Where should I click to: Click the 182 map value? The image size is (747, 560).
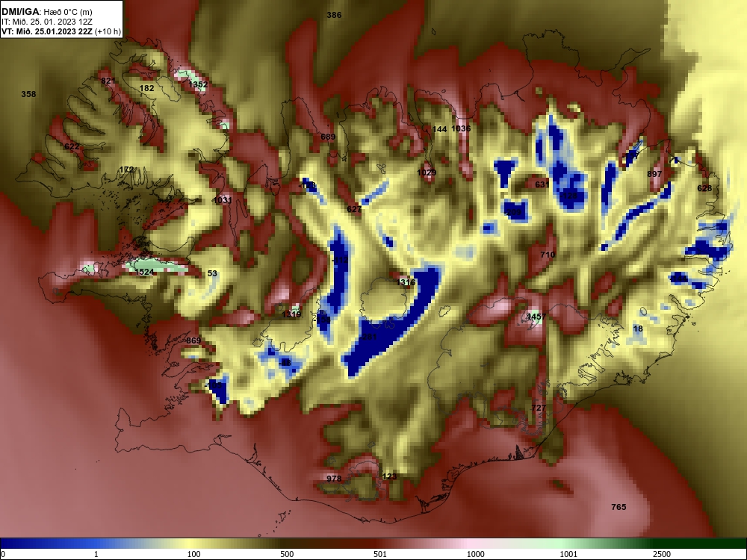pos(146,88)
